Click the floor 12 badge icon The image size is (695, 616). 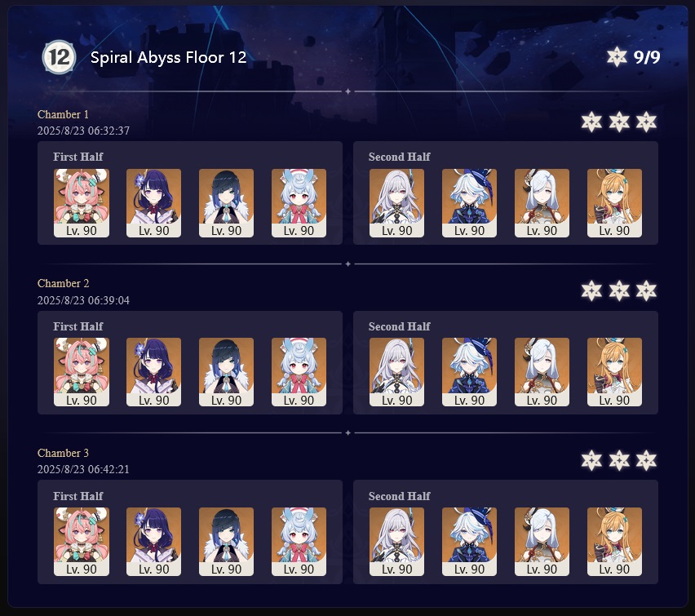coord(59,57)
